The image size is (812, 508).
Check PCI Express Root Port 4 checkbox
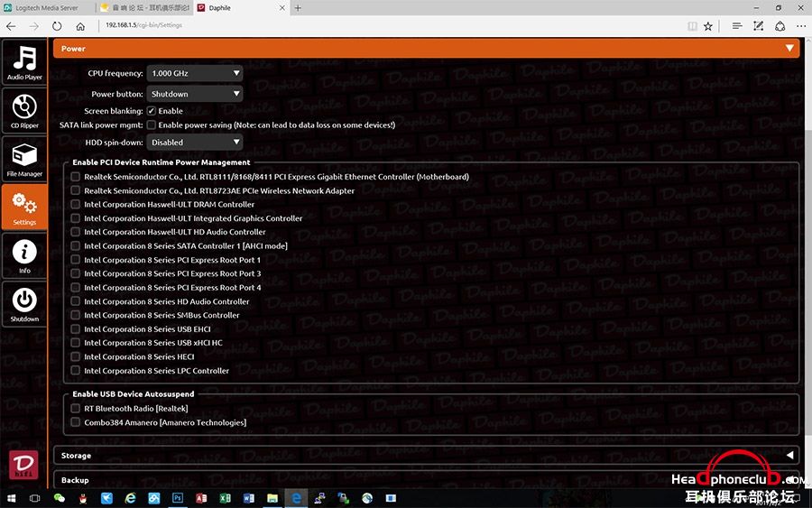[76, 288]
